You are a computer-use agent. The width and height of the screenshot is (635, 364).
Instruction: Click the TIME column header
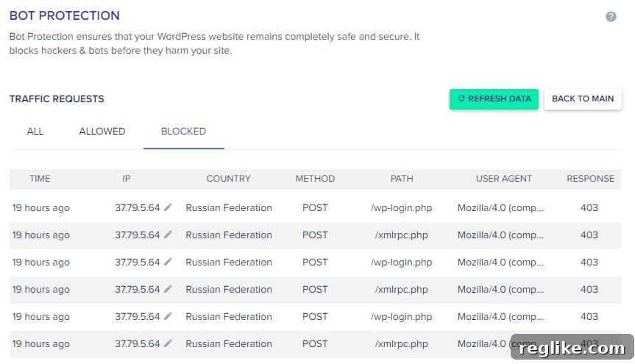tap(40, 179)
